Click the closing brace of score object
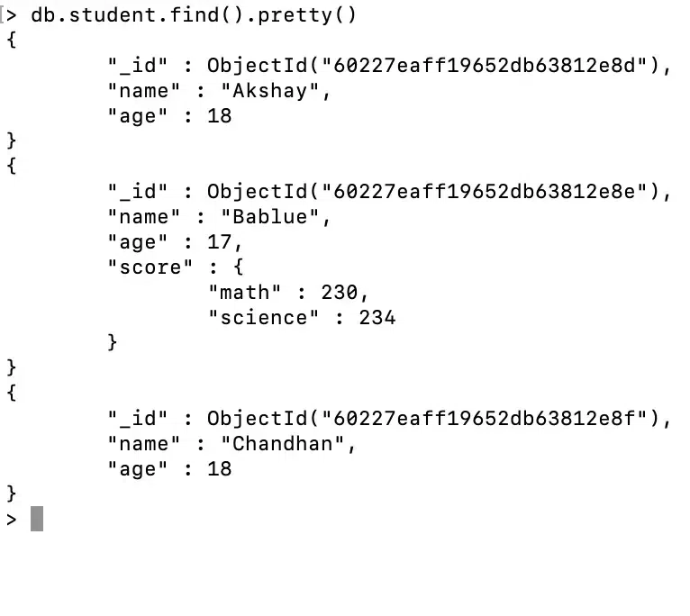This screenshot has width=690, height=616. (113, 342)
